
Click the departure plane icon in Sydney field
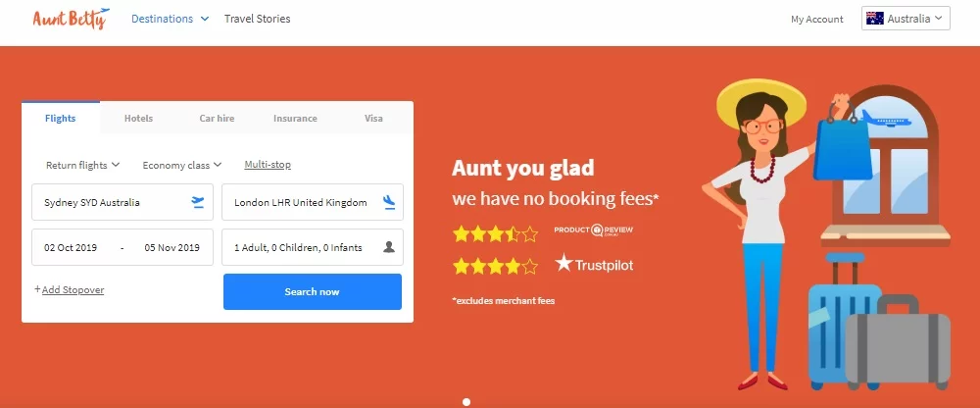pyautogui.click(x=198, y=202)
